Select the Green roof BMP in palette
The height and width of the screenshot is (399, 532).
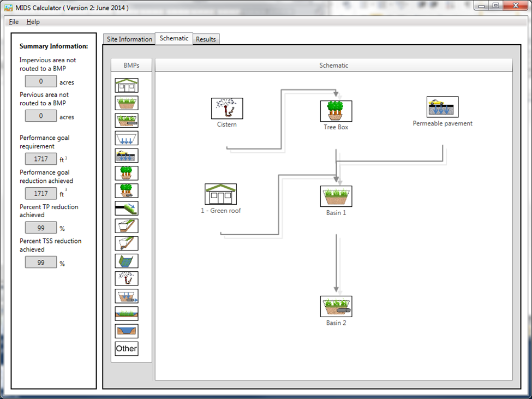click(x=126, y=86)
